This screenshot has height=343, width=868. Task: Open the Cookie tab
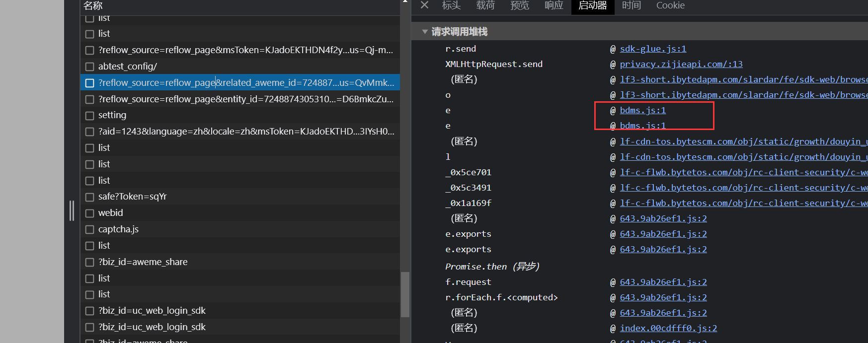point(670,5)
